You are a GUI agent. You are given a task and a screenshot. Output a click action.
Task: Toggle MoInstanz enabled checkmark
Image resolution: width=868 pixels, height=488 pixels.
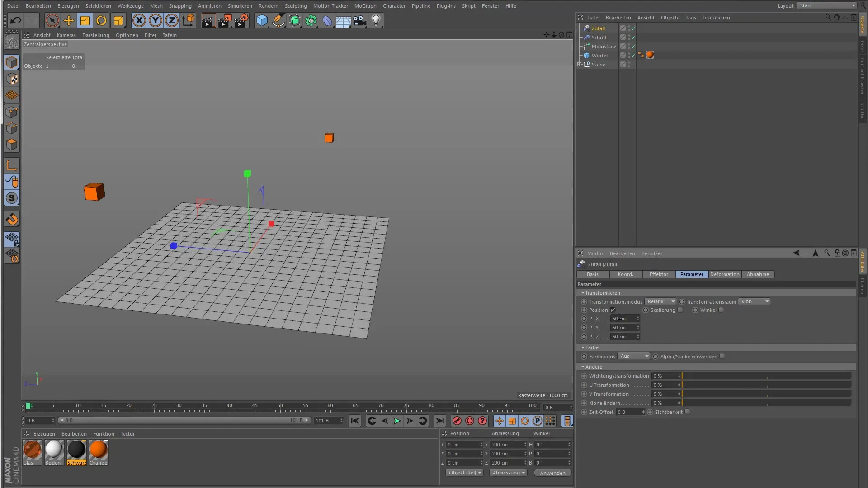(x=633, y=47)
